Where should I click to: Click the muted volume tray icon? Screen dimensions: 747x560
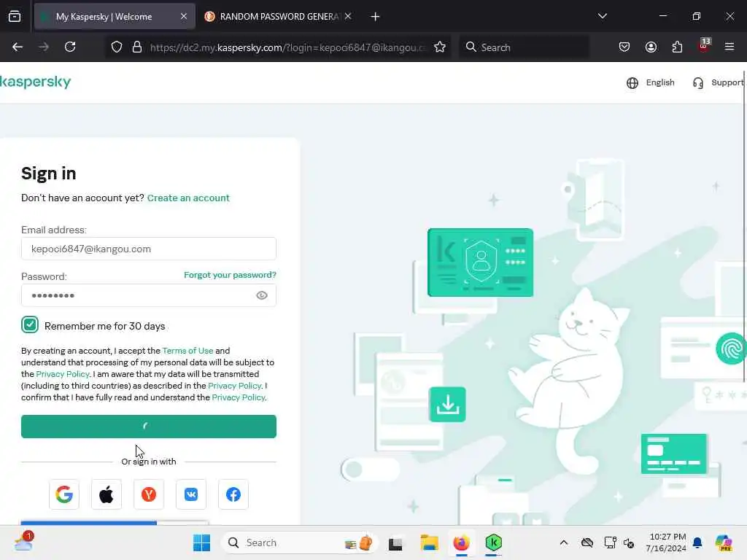coord(629,542)
